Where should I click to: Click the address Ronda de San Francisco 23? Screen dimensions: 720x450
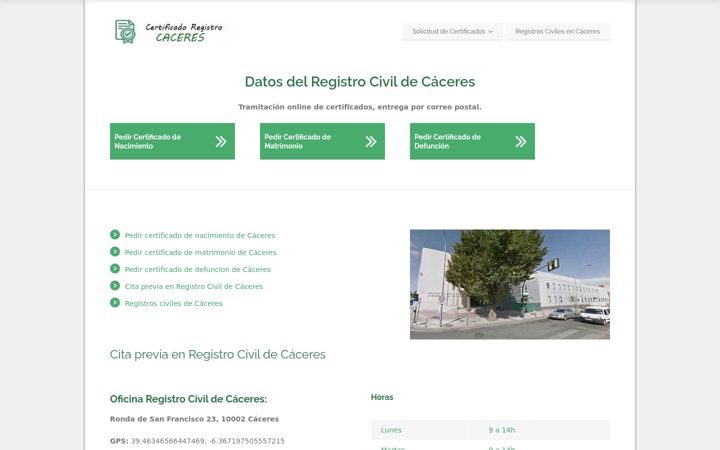click(194, 419)
